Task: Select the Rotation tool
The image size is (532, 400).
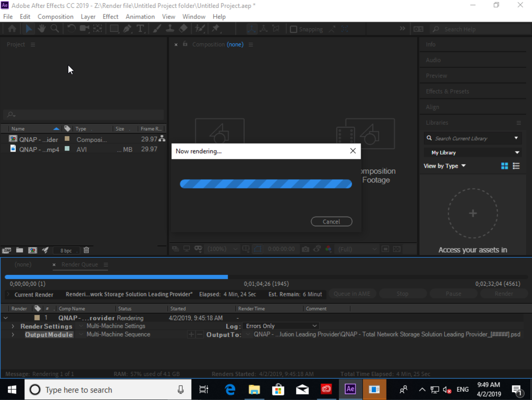Action: point(71,29)
